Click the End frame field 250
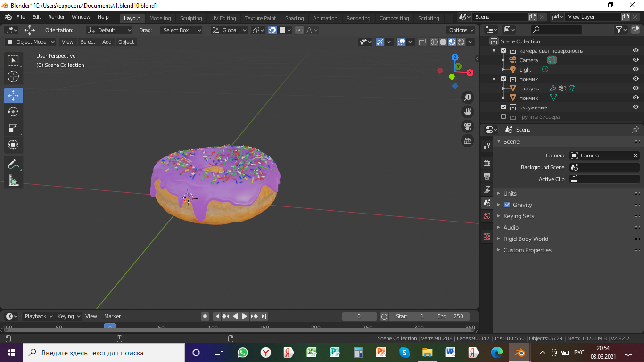 [450, 316]
